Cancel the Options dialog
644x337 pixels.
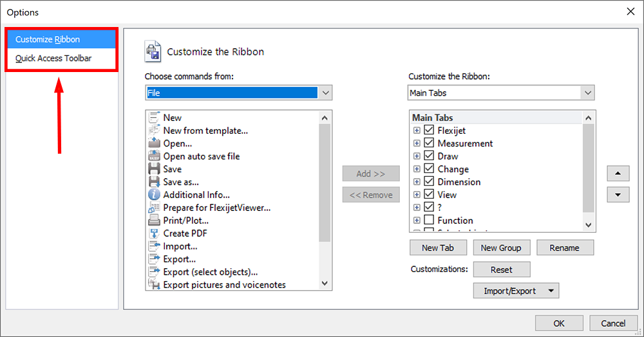[x=613, y=323]
